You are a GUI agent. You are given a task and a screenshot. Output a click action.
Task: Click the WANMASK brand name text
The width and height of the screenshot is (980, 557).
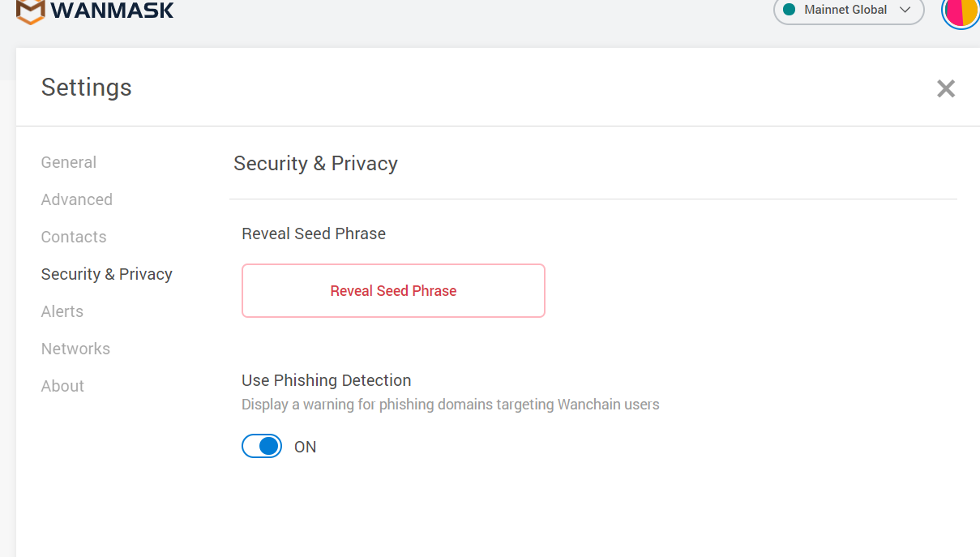click(112, 11)
